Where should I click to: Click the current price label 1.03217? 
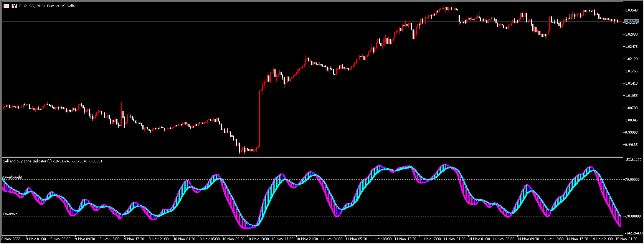631,21
